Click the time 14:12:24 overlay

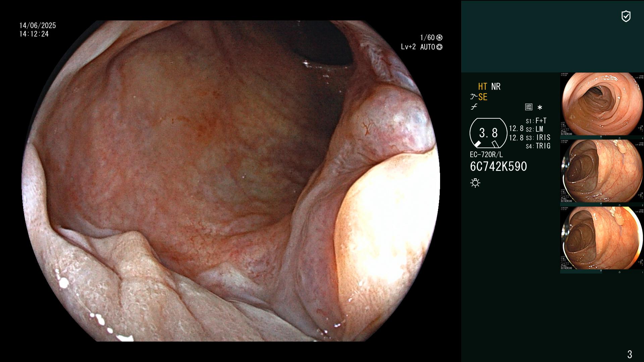tap(34, 34)
